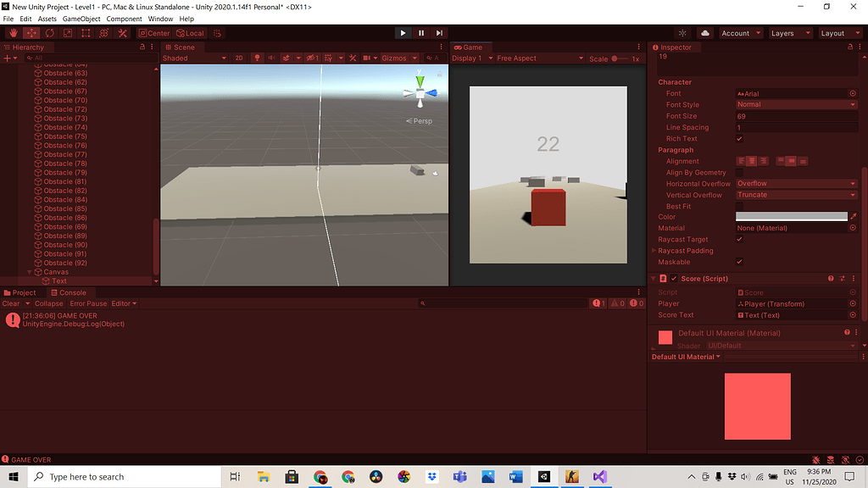Screen dimensions: 868x488
Task: Open the GameObject menu
Action: pos(81,18)
